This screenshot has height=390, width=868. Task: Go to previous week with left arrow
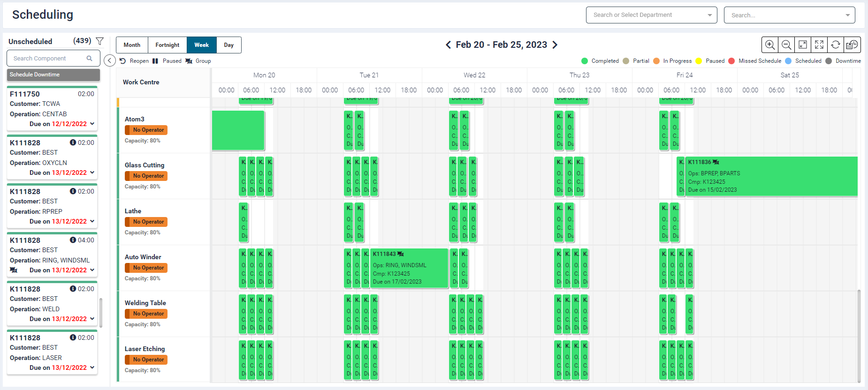coord(448,45)
